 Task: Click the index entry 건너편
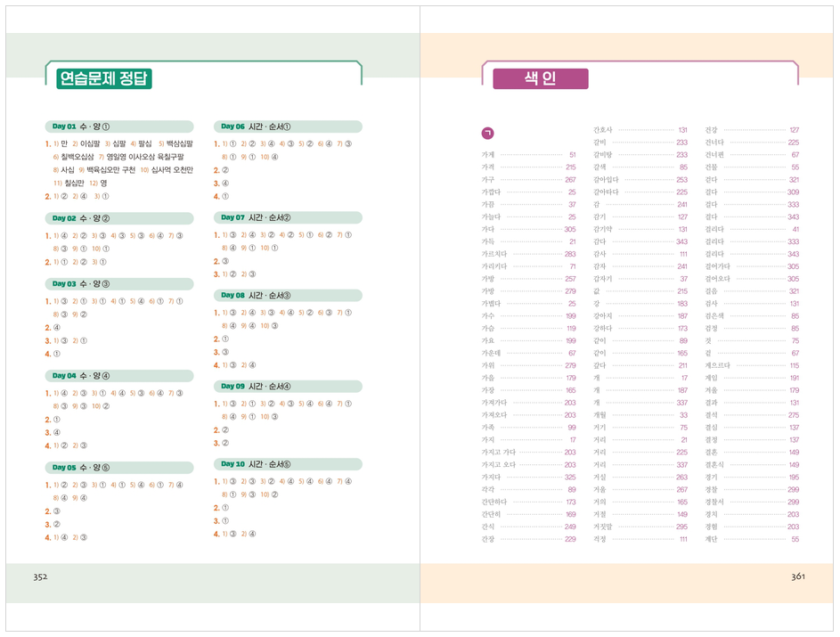pyautogui.click(x=752, y=155)
